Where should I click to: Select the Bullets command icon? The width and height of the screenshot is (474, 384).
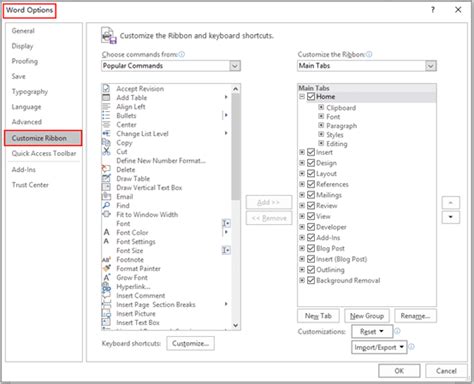[x=106, y=115]
